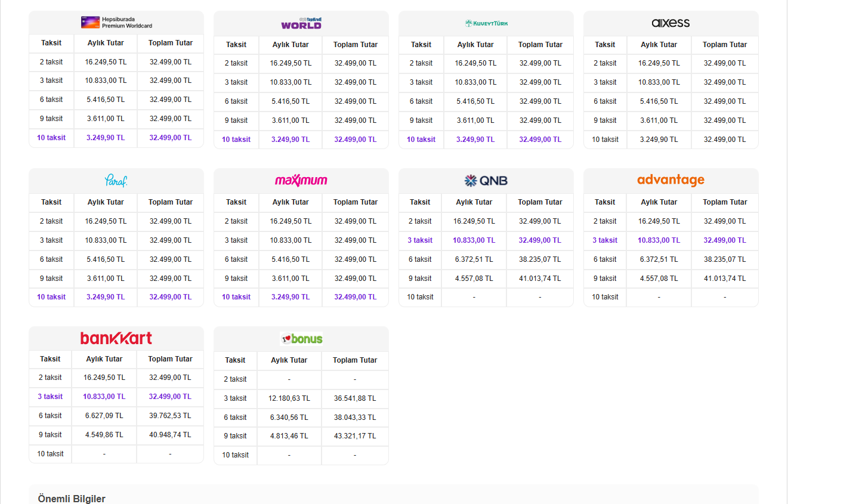Click 10 taksit row in Maximum table
859x504 pixels.
[x=301, y=297]
